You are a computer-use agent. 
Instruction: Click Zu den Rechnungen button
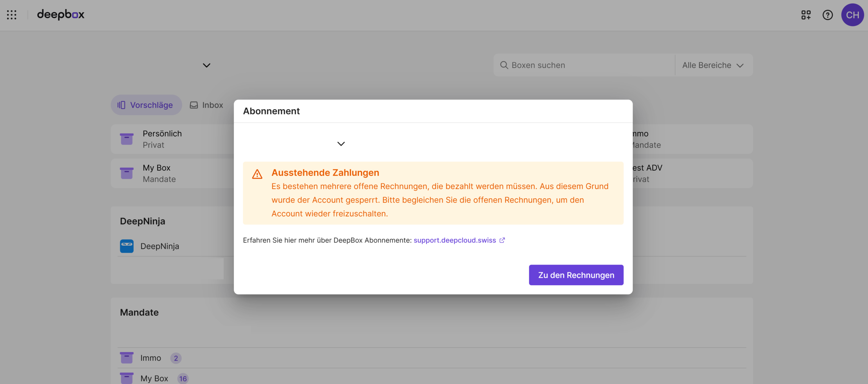coord(576,275)
